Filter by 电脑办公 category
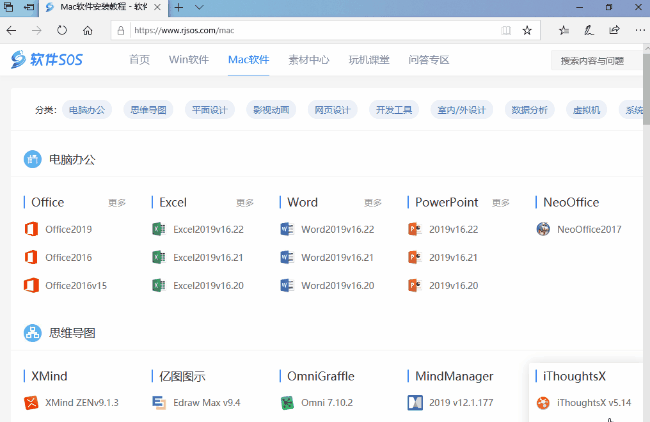650x422 pixels. (87, 110)
